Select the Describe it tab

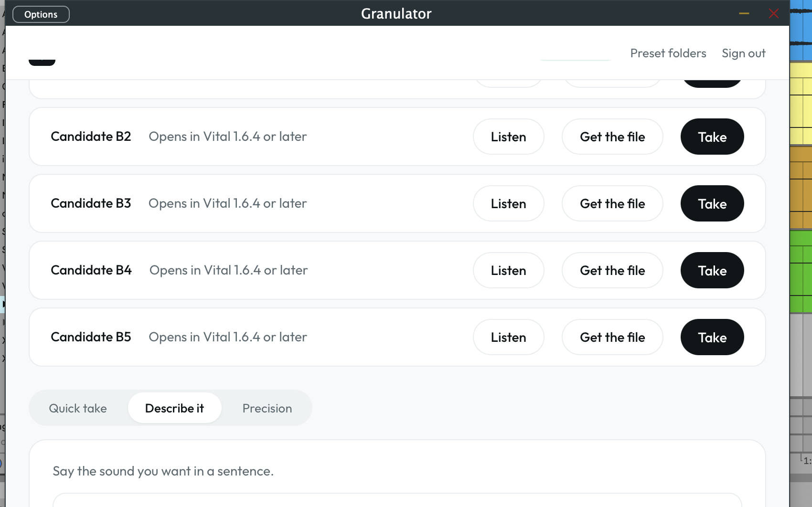(174, 408)
